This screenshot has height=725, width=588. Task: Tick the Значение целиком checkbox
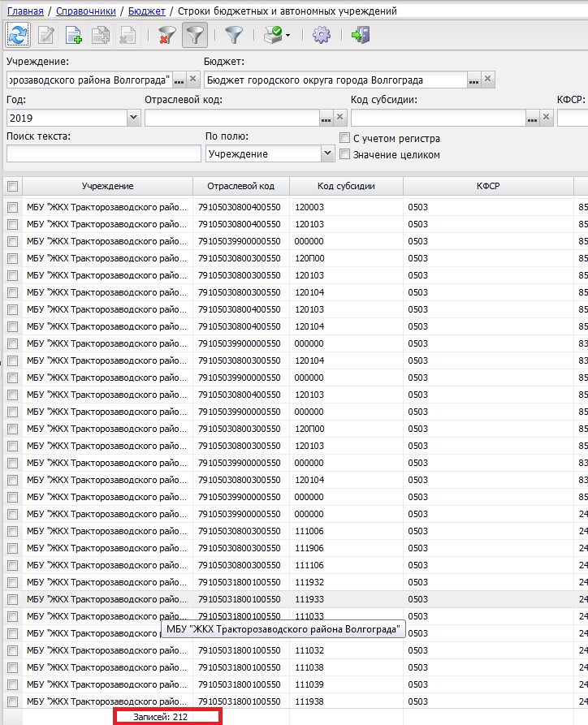[x=344, y=154]
